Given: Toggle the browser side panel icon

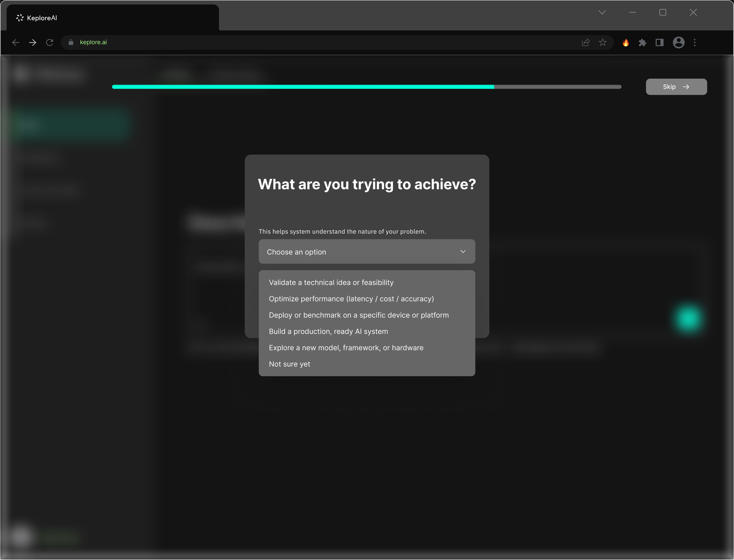Looking at the screenshot, I should pyautogui.click(x=659, y=43).
